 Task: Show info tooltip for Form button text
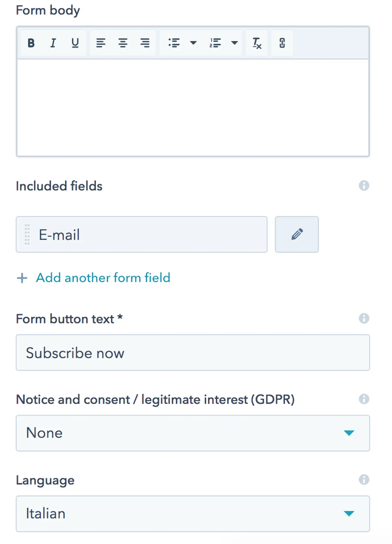coord(364,319)
